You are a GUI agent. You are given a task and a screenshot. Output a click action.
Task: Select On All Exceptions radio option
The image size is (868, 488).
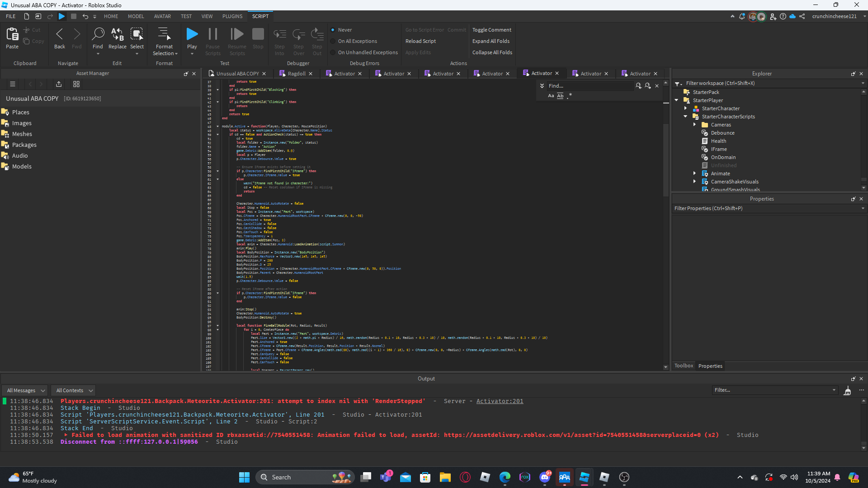point(333,41)
